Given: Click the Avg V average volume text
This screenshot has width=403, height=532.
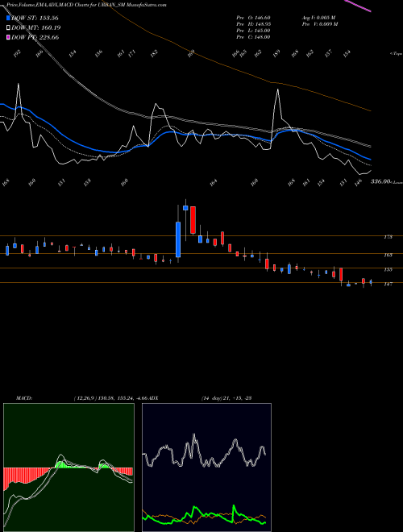Looking at the screenshot, I should (319, 18).
